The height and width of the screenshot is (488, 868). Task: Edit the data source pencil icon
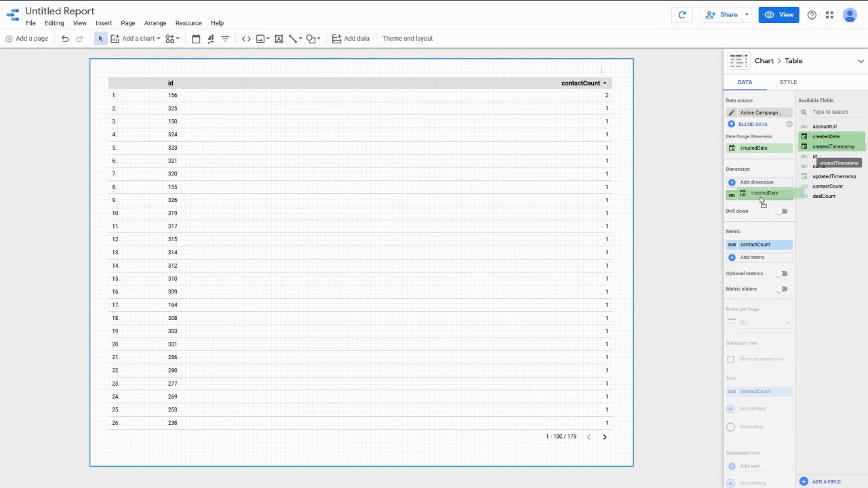point(732,113)
